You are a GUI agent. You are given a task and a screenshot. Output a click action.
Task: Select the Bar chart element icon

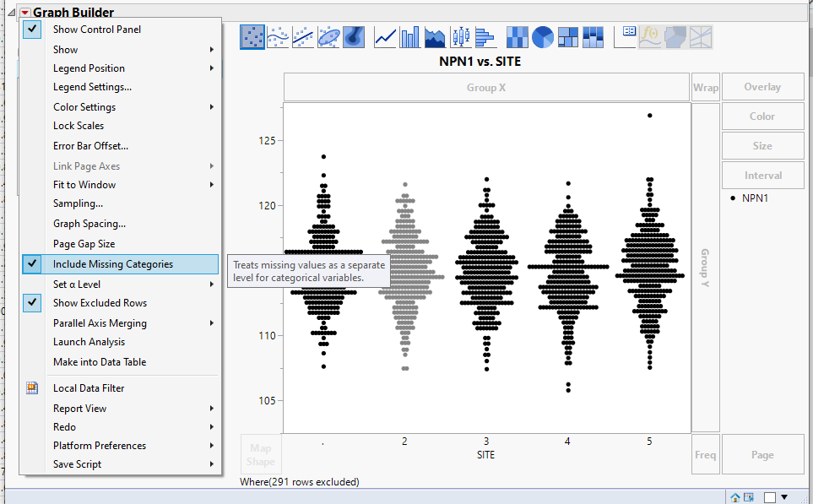point(410,37)
